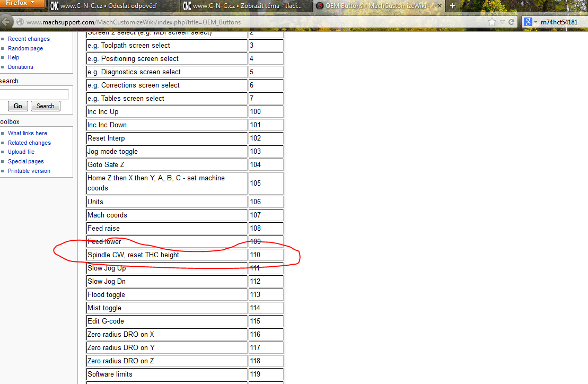Open the history dropdown in URL bar

point(502,22)
